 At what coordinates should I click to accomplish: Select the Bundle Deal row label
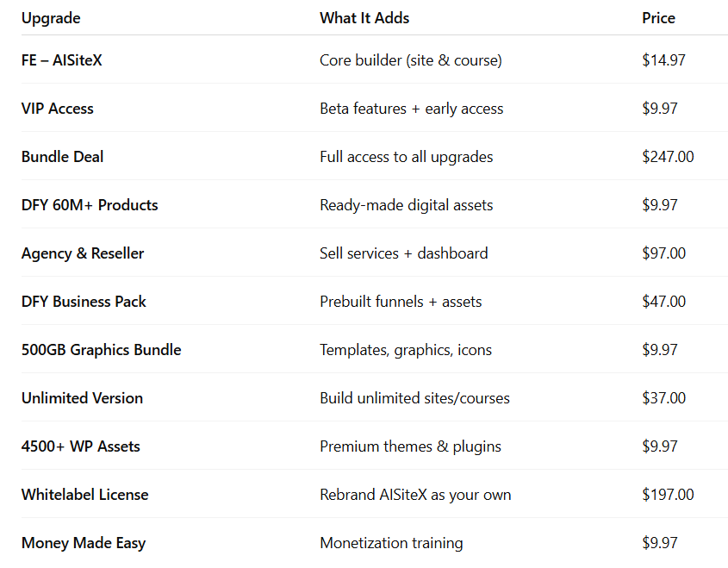click(x=62, y=157)
